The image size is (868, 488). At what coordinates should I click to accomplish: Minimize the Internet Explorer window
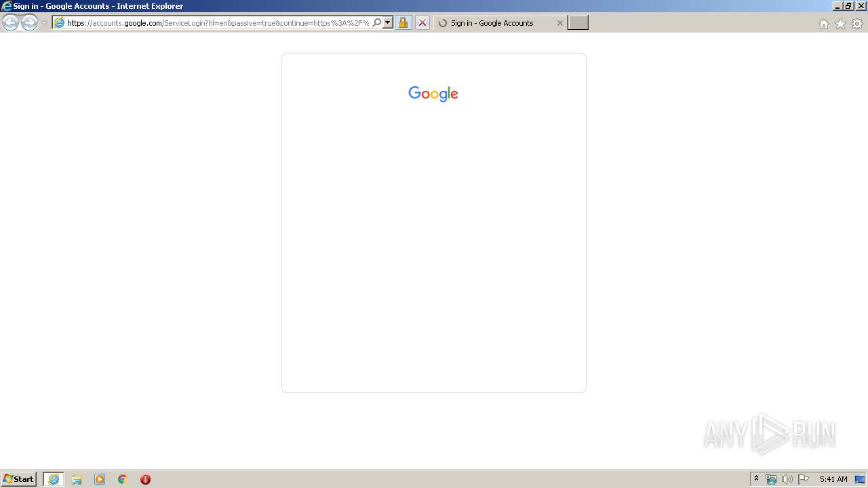pyautogui.click(x=837, y=6)
